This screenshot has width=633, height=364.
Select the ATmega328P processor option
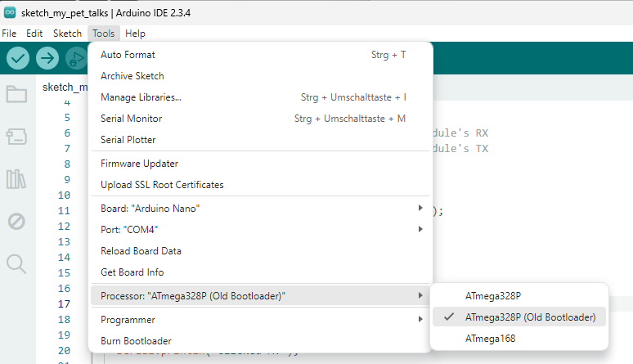(492, 295)
